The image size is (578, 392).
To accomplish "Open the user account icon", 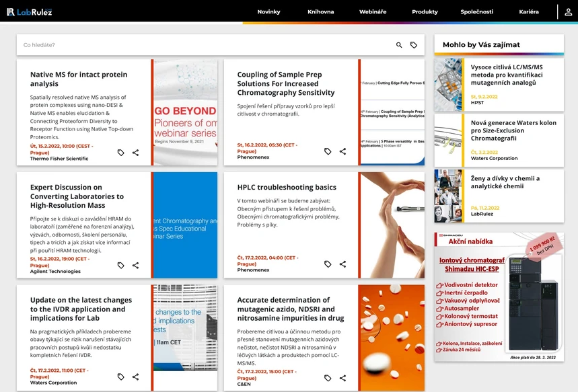I will click(569, 12).
